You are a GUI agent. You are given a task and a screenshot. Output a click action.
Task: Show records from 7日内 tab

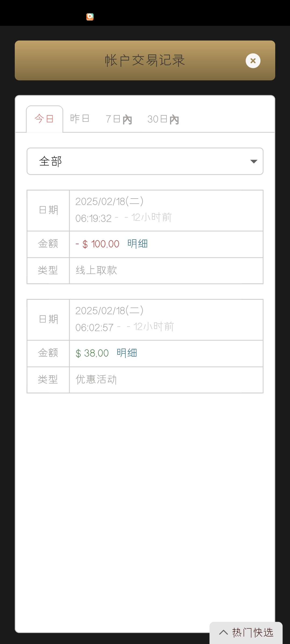click(x=119, y=119)
